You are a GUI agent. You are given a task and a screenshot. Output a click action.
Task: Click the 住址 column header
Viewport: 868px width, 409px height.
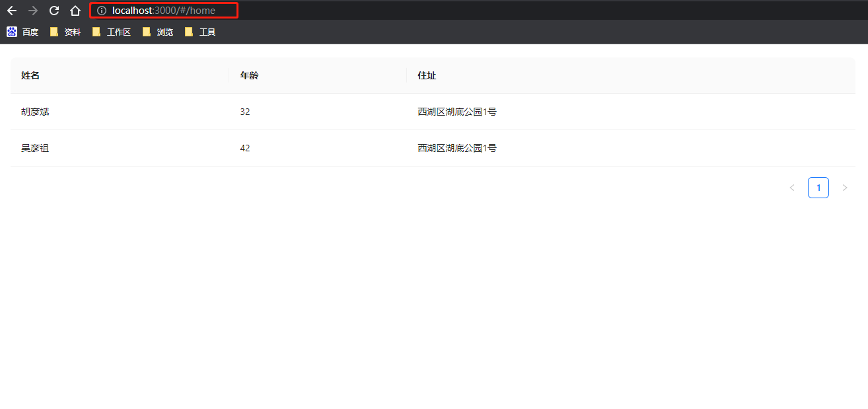pos(427,75)
